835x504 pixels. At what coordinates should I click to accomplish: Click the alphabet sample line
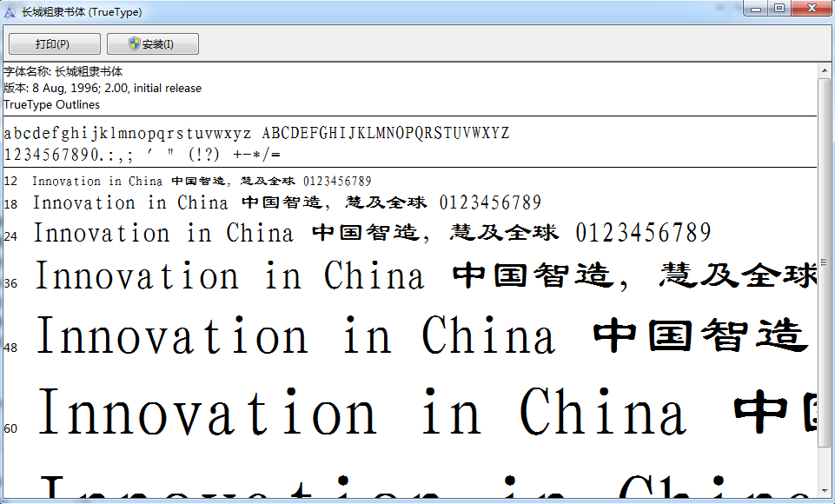[x=256, y=133]
